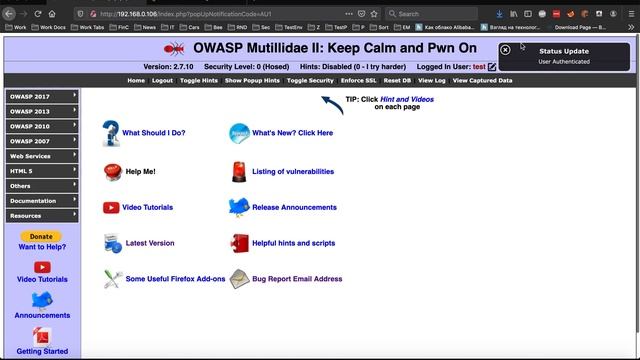Open the What Should I Do? link

[x=154, y=133]
